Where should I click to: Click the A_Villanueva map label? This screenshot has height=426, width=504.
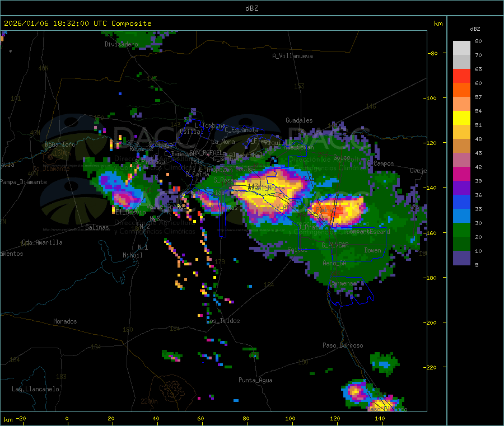pos(292,56)
